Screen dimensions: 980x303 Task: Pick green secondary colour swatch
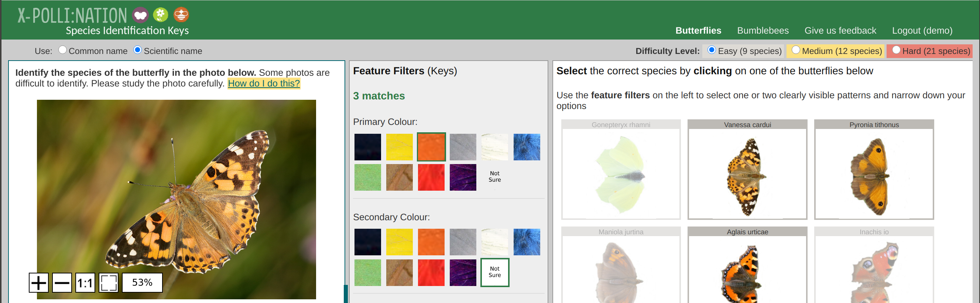(367, 273)
